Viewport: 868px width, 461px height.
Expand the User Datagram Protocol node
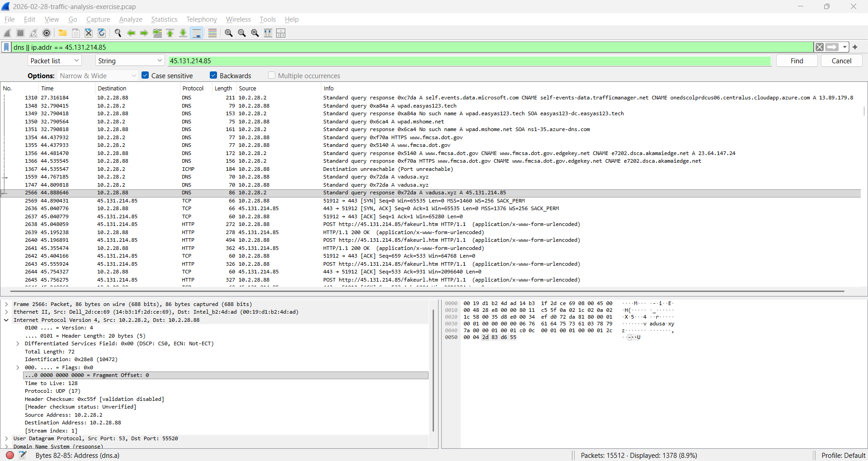point(6,438)
